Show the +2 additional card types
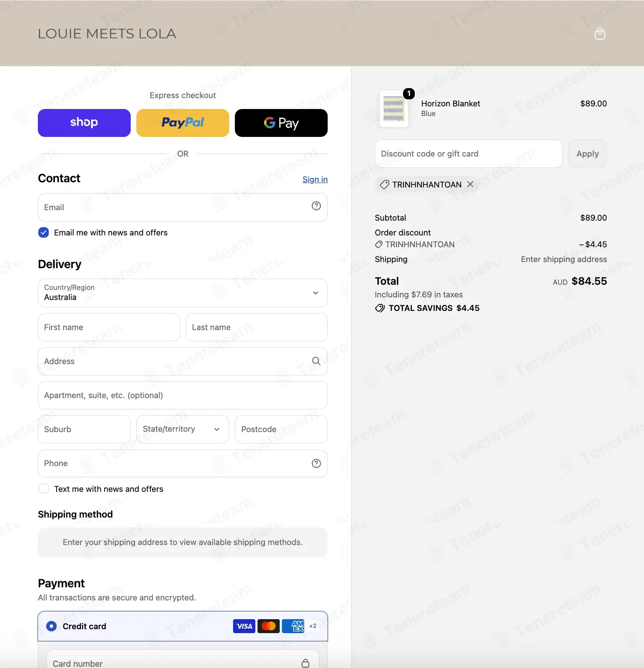Viewport: 644px width, 668px height. tap(313, 626)
